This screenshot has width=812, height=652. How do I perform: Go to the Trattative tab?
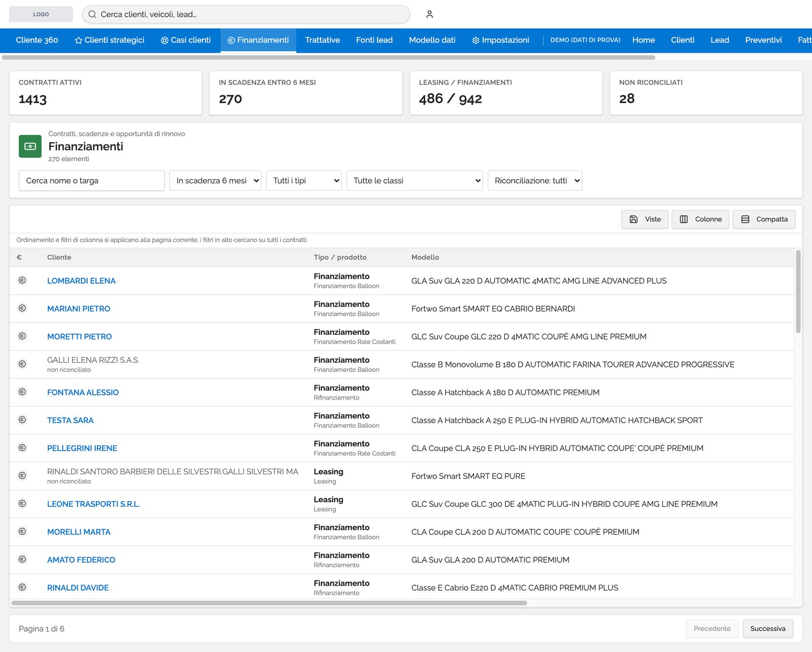pyautogui.click(x=322, y=40)
